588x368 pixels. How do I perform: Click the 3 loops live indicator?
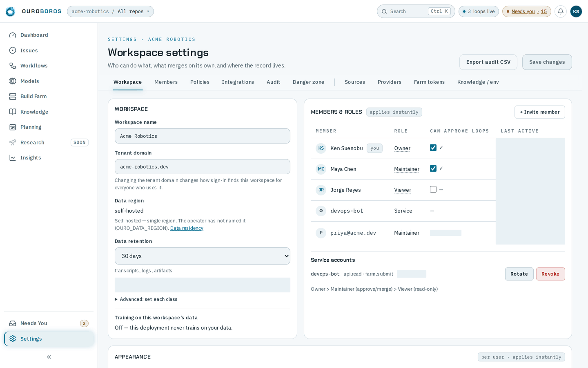[x=479, y=11]
